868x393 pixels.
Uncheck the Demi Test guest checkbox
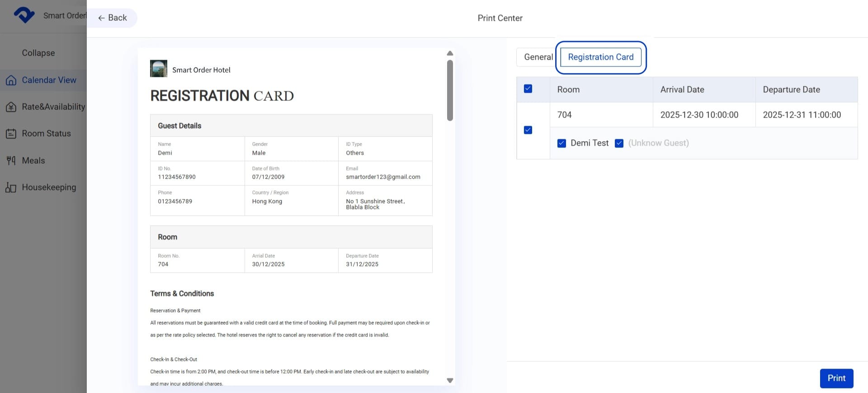click(x=561, y=143)
